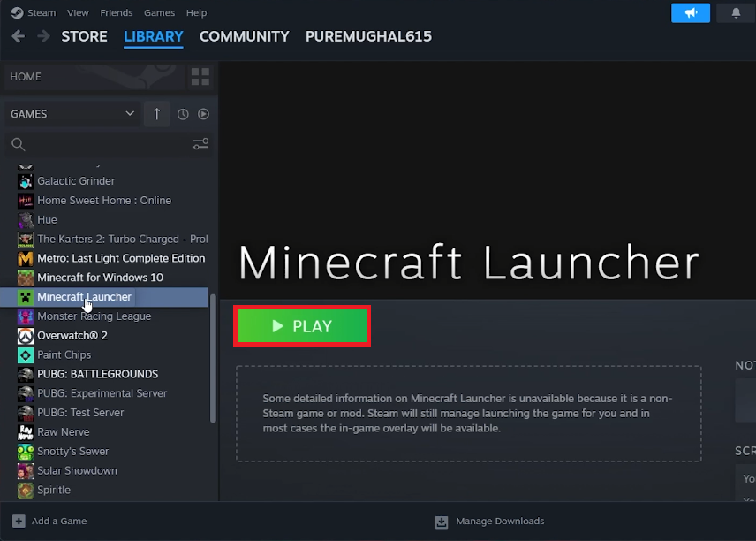
Task: Click the Manage Downloads icon
Action: [442, 522]
